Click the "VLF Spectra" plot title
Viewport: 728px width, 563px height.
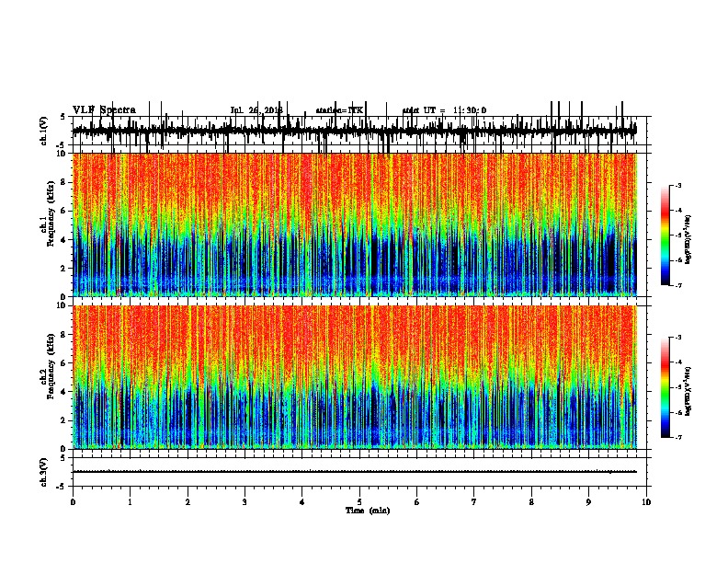(104, 109)
